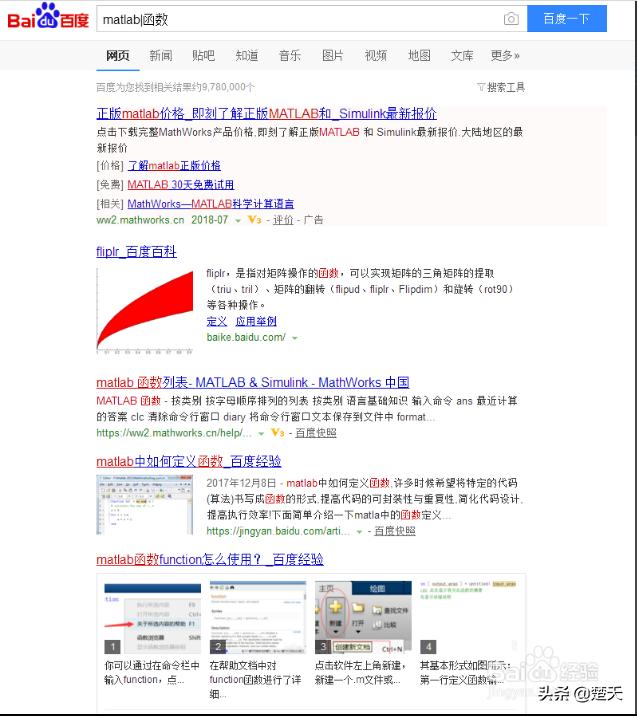Click caption 其基本形式如图所示

[465, 673]
